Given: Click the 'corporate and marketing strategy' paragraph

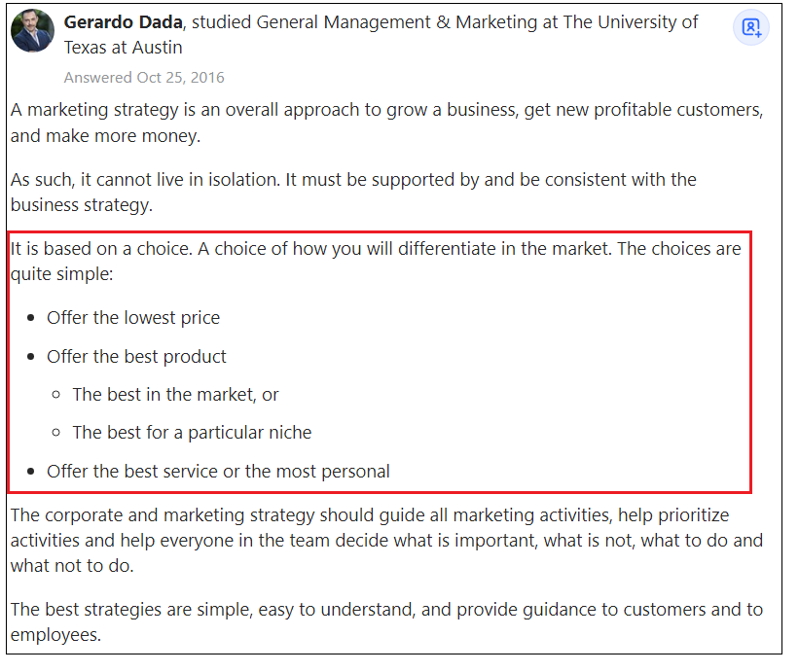Looking at the screenshot, I should pos(386,540).
